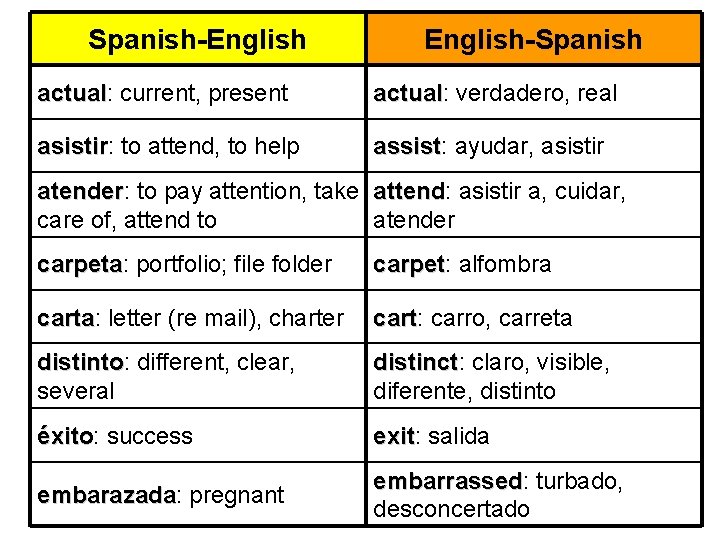Click the bold word 'carpet'
720x540 pixels.
tap(407, 265)
